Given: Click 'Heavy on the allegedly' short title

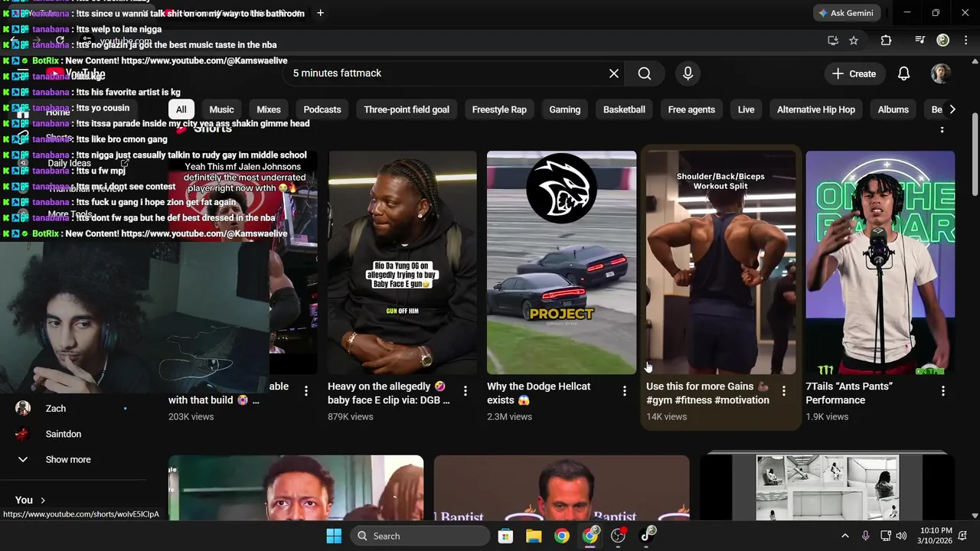Looking at the screenshot, I should pyautogui.click(x=389, y=393).
